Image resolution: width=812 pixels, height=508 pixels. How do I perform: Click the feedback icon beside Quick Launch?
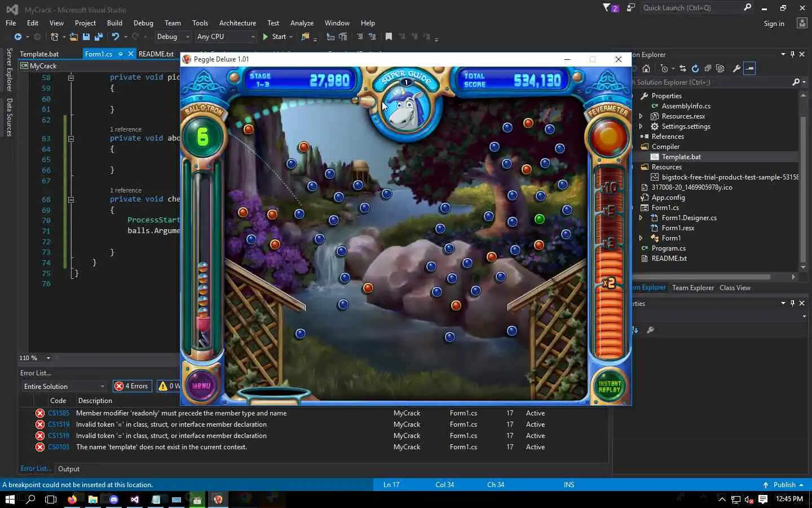click(x=631, y=8)
